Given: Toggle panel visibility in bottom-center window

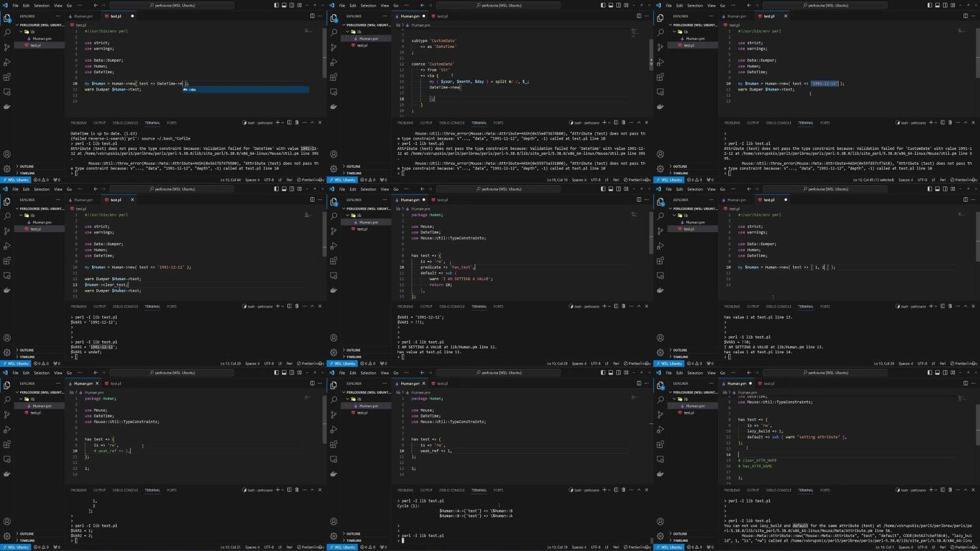Looking at the screenshot, I should (x=610, y=373).
